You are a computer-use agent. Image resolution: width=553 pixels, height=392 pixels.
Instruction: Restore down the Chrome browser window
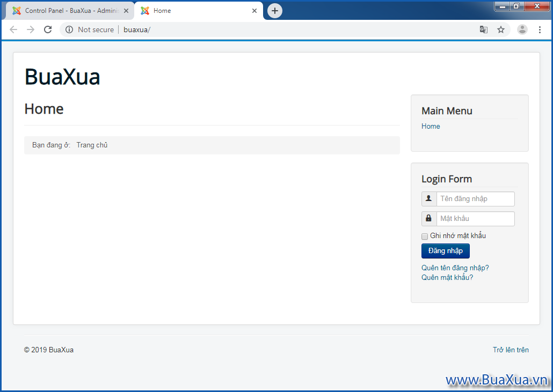click(516, 6)
